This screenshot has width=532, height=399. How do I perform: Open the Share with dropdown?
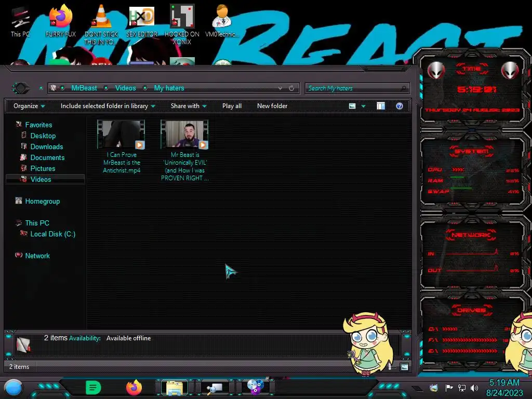tap(189, 106)
